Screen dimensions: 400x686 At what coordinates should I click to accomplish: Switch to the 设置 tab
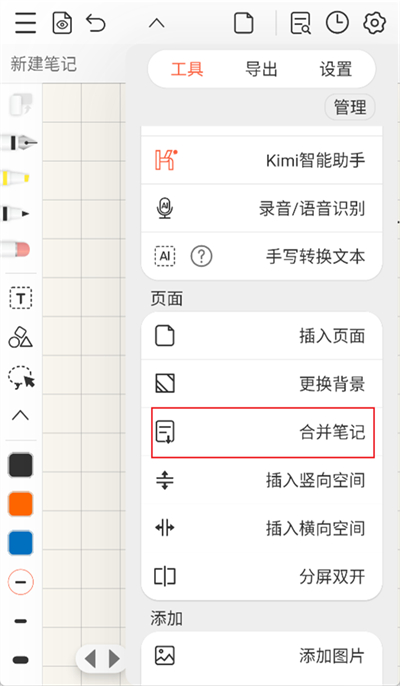coord(336,70)
